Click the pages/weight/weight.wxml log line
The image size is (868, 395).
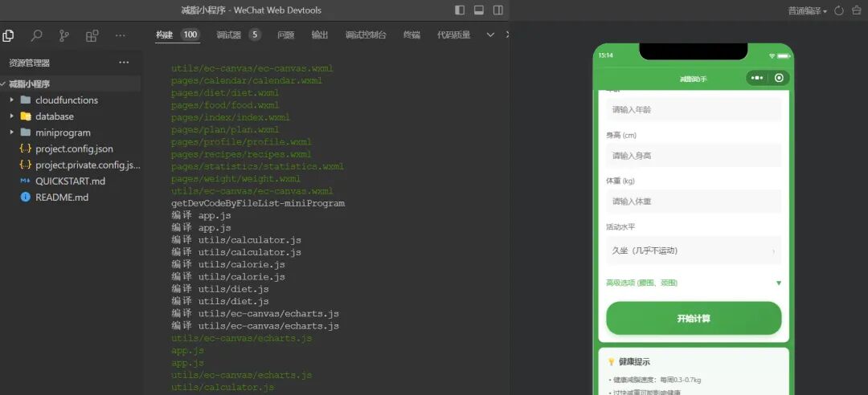tap(235, 179)
